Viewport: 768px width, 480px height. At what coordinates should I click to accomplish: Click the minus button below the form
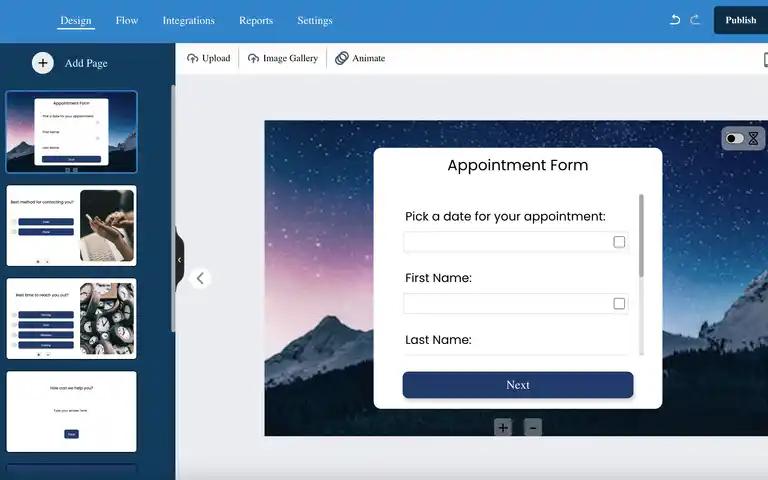533,427
